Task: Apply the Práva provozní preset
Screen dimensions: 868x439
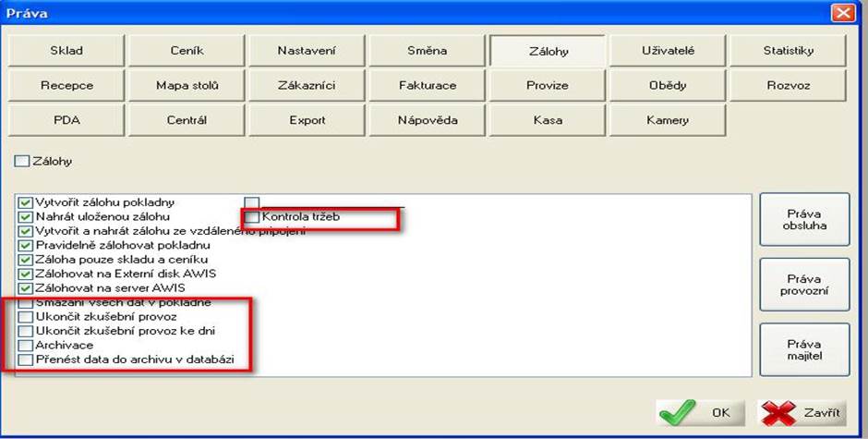Action: coord(804,285)
